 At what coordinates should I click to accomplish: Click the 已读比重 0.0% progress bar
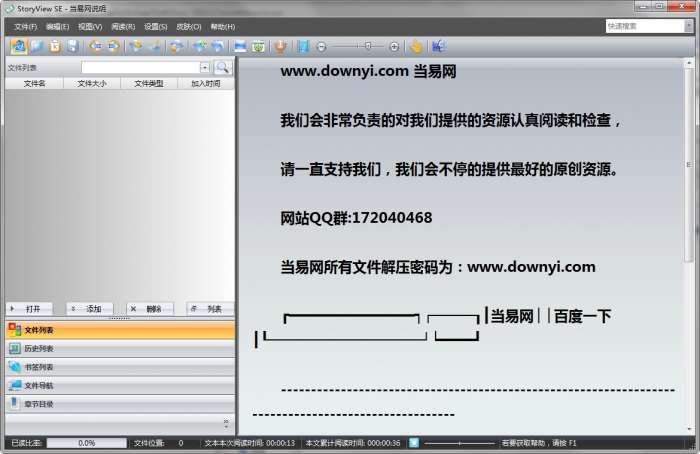pos(87,443)
